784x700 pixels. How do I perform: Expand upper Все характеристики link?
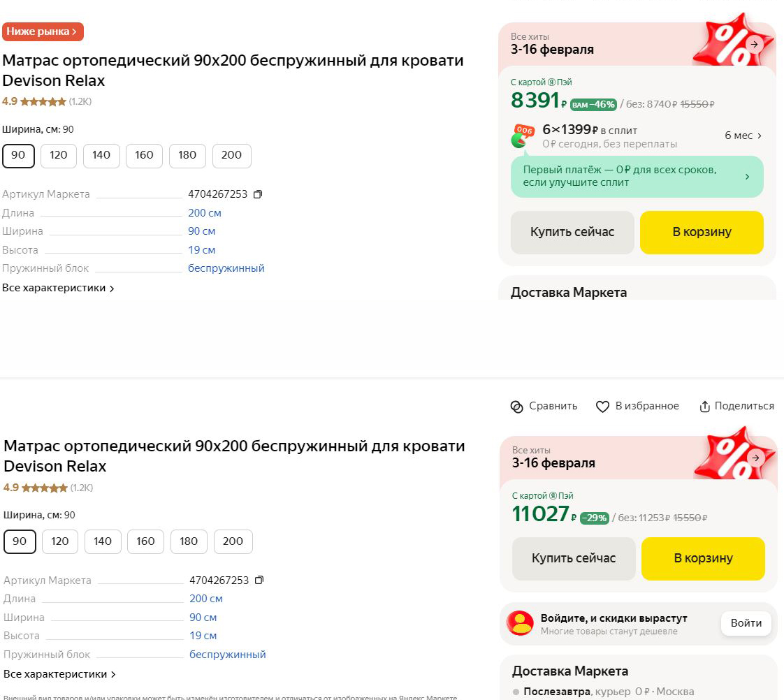(58, 288)
